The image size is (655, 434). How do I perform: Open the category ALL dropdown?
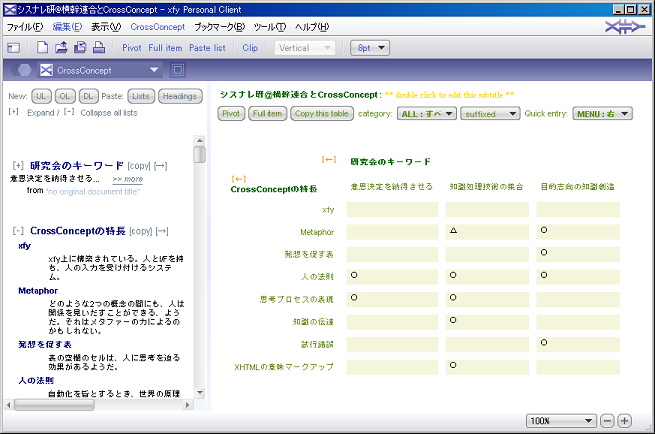[427, 114]
